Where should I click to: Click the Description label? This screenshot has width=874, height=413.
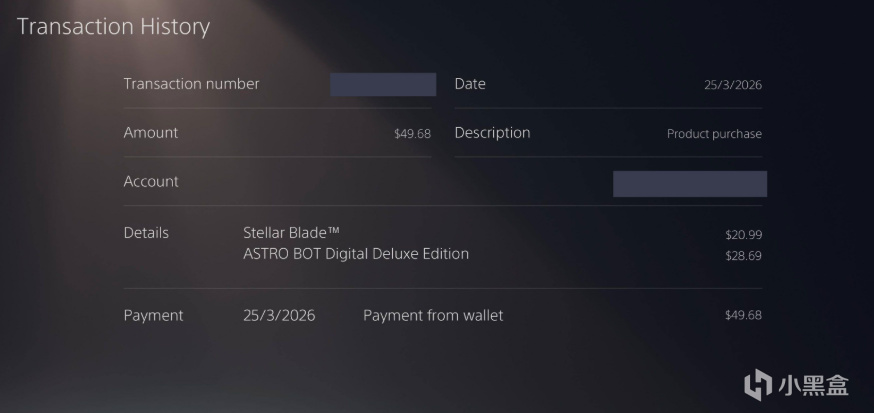(492, 133)
